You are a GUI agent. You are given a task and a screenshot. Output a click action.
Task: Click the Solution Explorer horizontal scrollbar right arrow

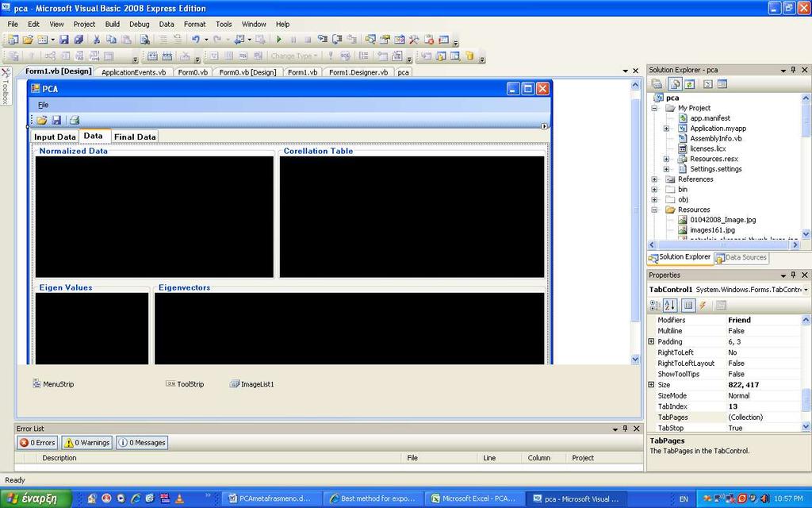point(795,244)
